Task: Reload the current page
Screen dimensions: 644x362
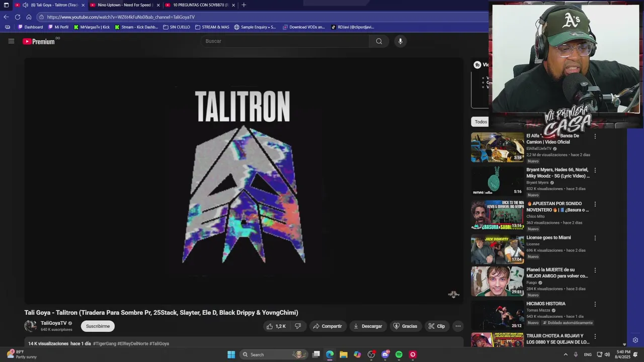Action: (x=18, y=17)
